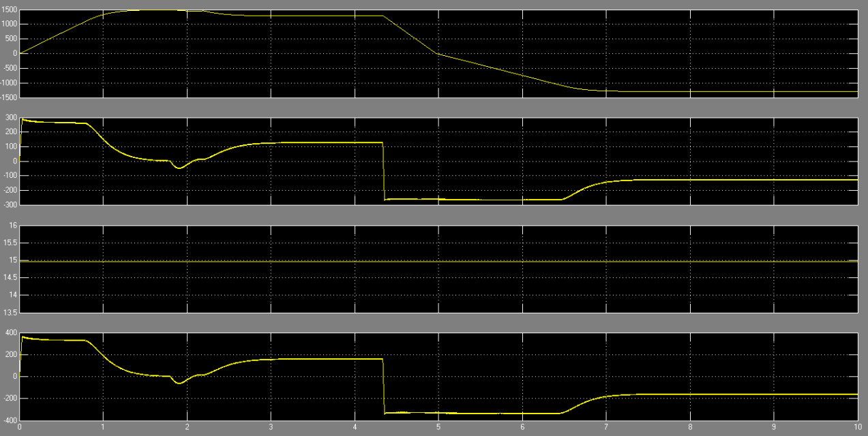This screenshot has width=868, height=436.
Task: Click the 300 y-axis tick label
Action: tap(11, 118)
